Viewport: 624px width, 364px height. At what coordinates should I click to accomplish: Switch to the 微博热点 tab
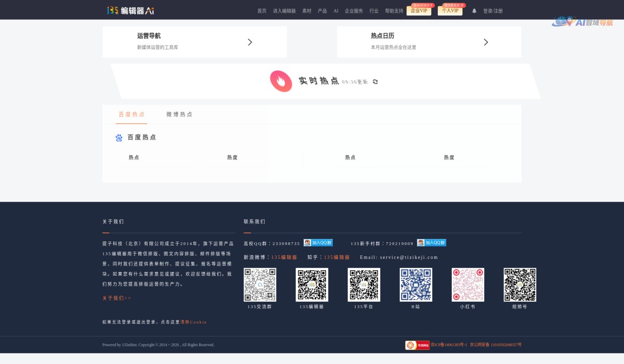(x=178, y=114)
